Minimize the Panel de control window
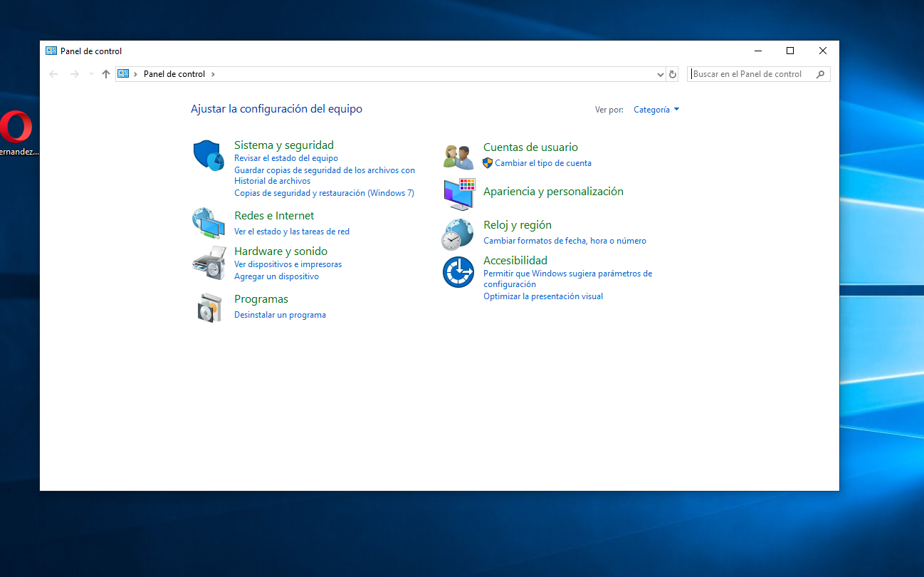924x577 pixels. (x=757, y=51)
